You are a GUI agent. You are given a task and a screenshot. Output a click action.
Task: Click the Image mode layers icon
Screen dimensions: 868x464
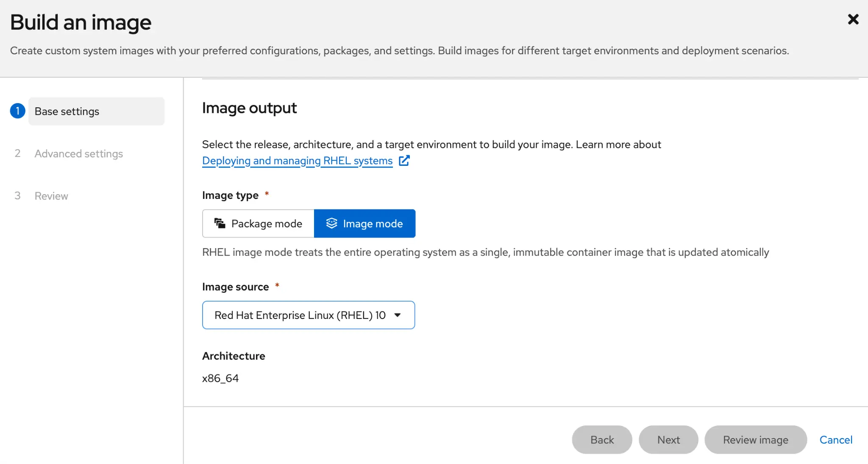pyautogui.click(x=331, y=223)
